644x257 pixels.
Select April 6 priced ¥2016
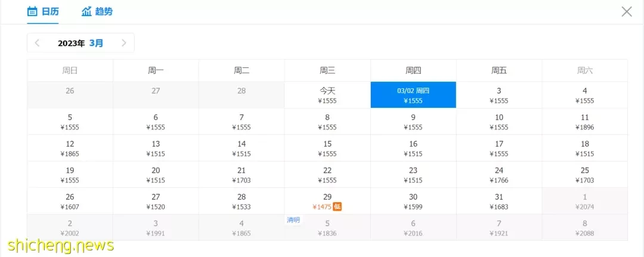click(413, 227)
